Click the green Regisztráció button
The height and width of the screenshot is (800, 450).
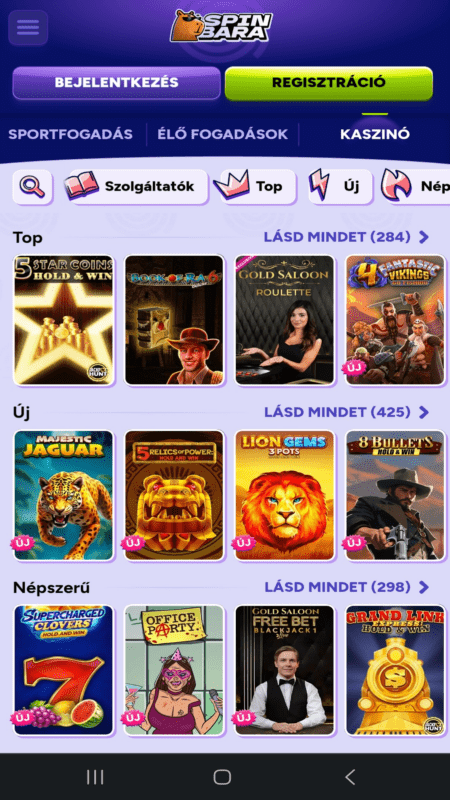tap(329, 83)
